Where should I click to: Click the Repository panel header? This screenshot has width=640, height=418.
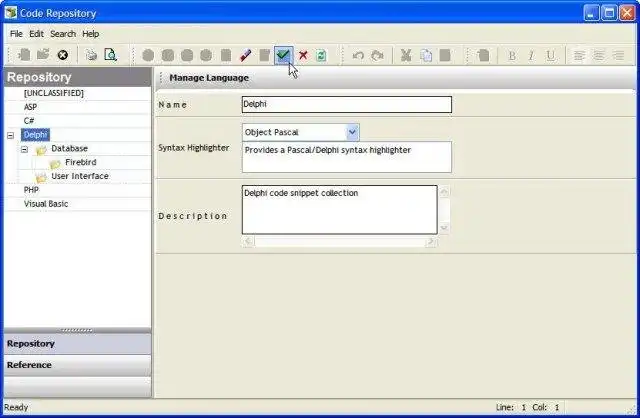coord(78,77)
